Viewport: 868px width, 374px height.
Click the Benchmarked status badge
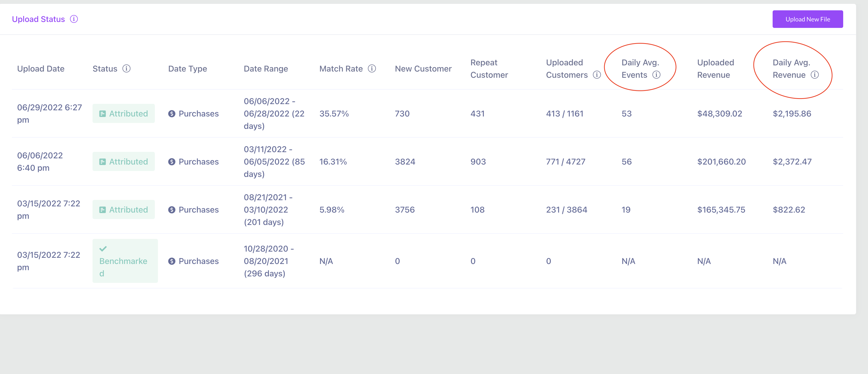point(125,261)
